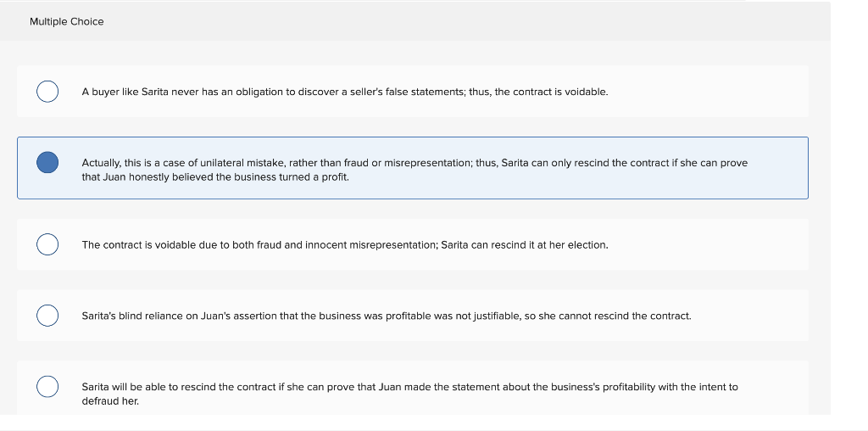The height and width of the screenshot is (431, 868).
Task: Click text 'Sarita will be able to rescind'
Action: (x=152, y=387)
